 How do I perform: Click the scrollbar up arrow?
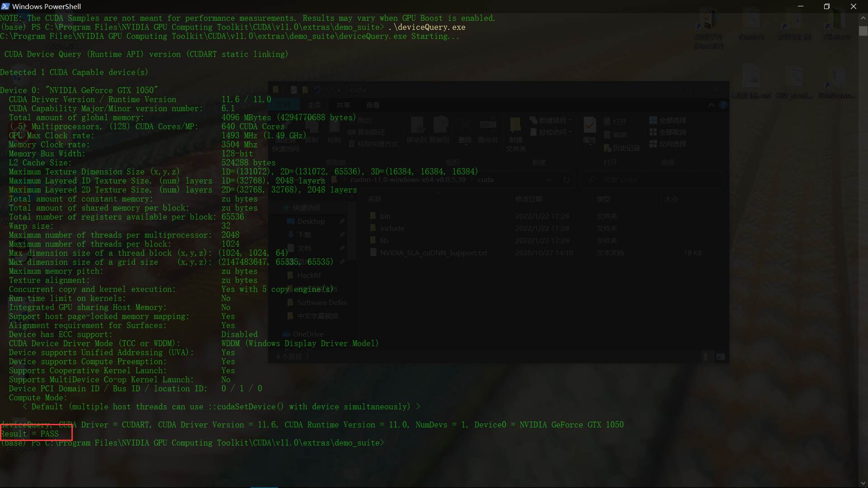[x=863, y=18]
